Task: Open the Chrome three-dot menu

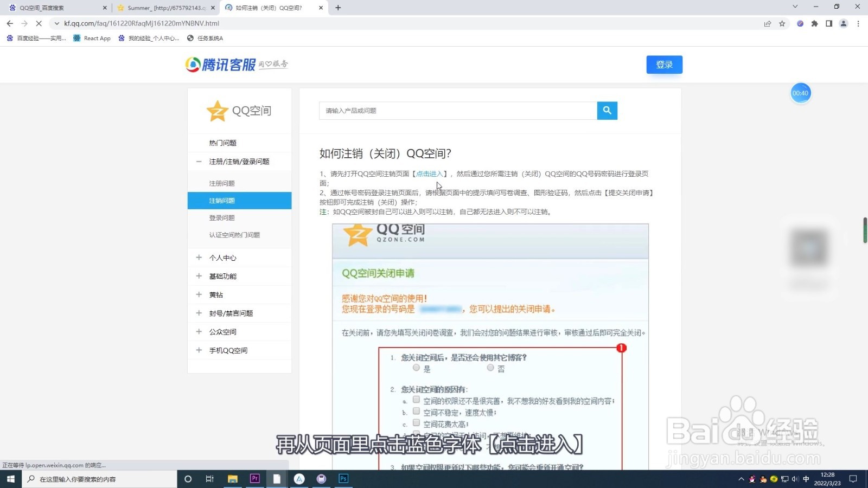Action: [x=858, y=23]
